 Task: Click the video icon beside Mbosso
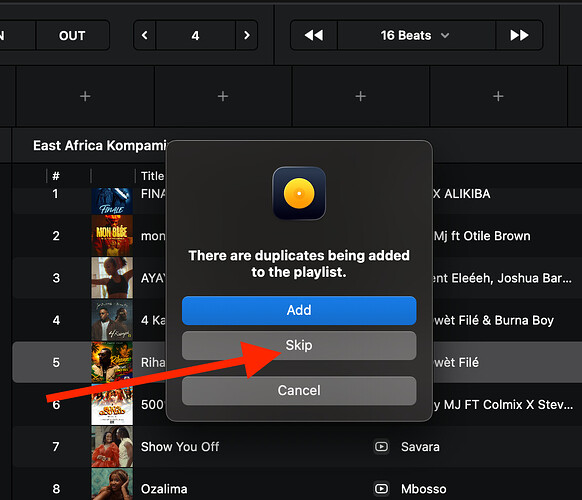click(381, 489)
